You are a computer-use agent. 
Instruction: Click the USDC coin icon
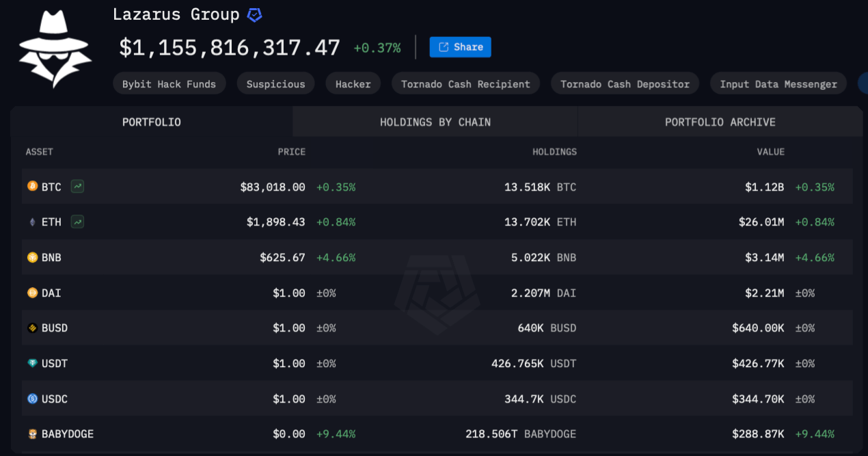coord(32,399)
